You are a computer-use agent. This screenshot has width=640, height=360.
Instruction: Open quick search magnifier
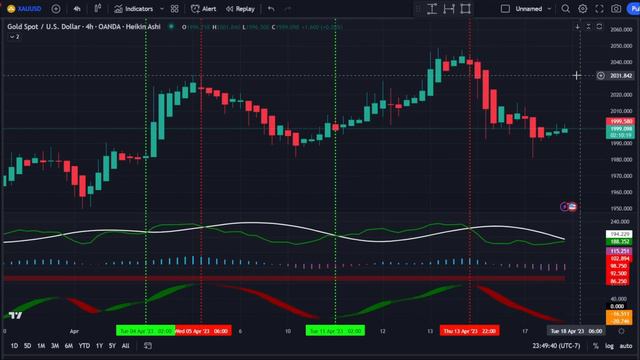[565, 9]
